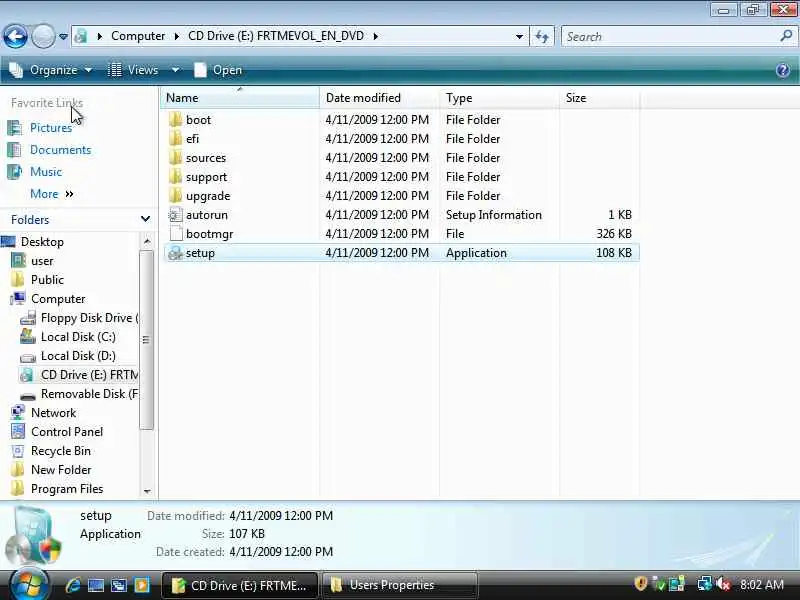The width and height of the screenshot is (800, 600).
Task: Launch Internet Explorer from Quick Launch
Action: tap(73, 585)
